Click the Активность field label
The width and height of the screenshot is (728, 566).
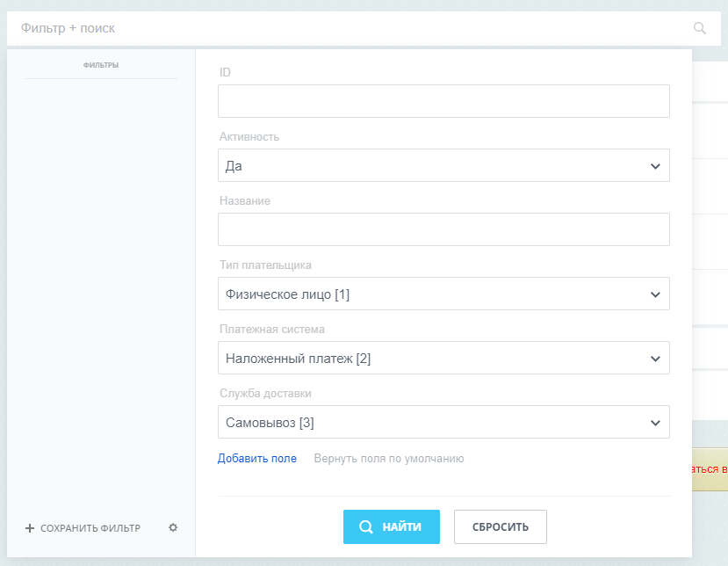pos(249,136)
